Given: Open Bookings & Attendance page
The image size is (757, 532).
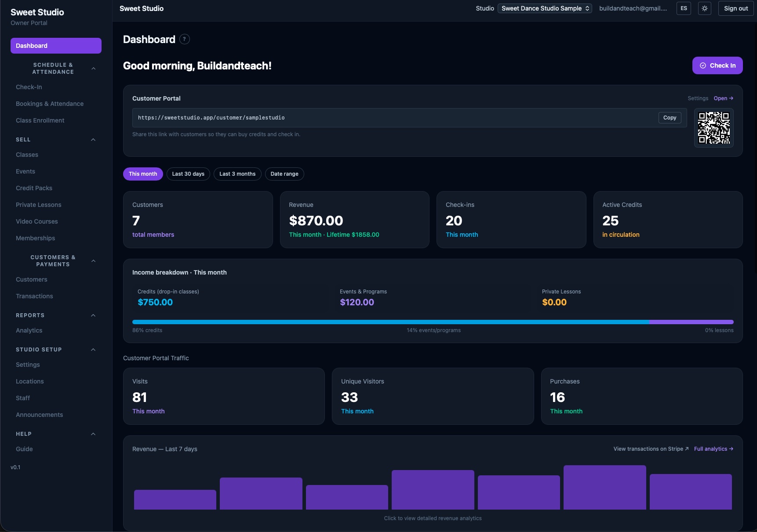Looking at the screenshot, I should click(x=56, y=104).
